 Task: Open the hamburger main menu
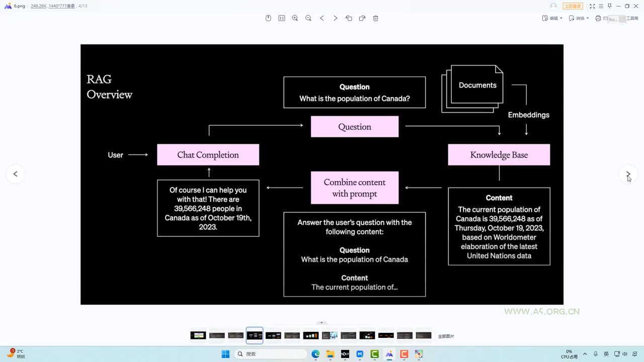click(x=601, y=6)
